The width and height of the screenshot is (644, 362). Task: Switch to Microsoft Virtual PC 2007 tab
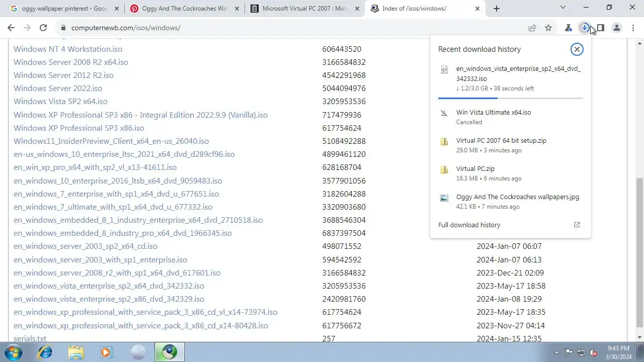(x=304, y=9)
